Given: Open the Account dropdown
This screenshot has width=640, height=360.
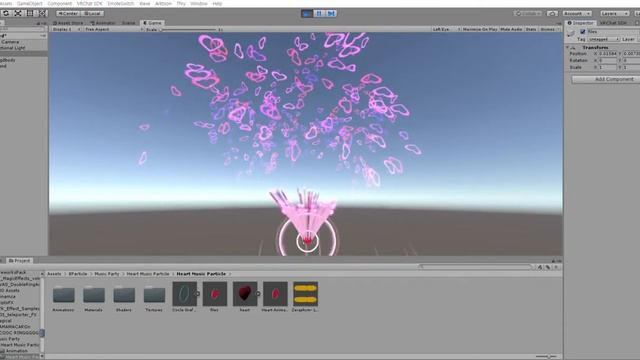Looking at the screenshot, I should click(x=577, y=13).
